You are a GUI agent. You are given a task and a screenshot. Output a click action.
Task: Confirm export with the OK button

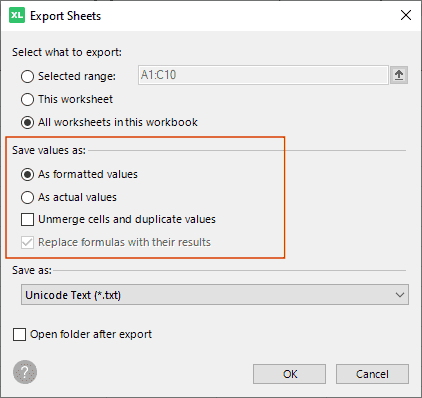point(289,374)
